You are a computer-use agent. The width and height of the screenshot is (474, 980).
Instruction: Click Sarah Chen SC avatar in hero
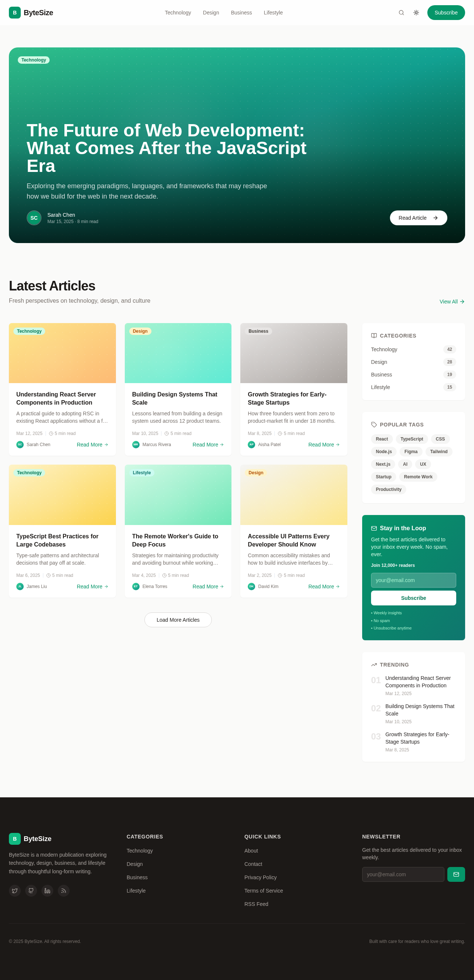34,218
